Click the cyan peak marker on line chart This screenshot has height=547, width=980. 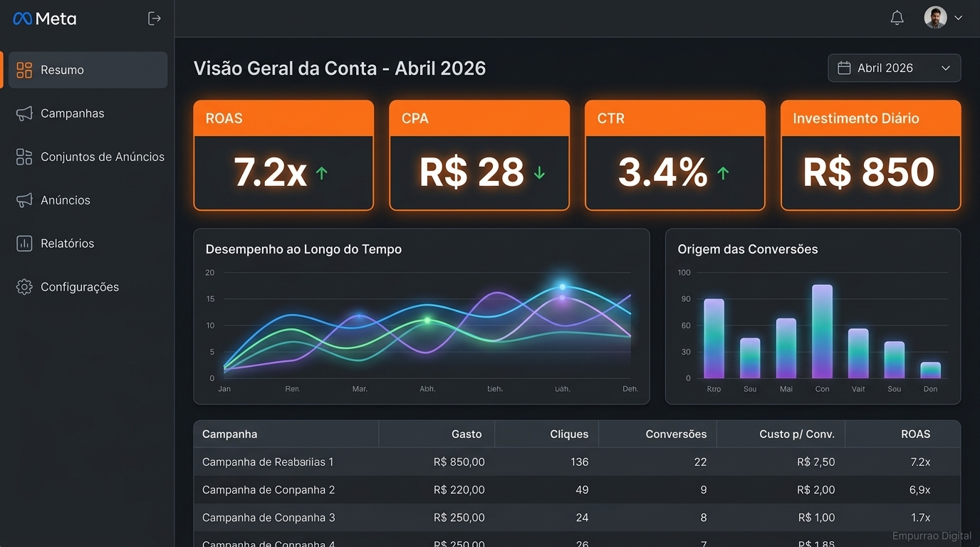point(562,287)
